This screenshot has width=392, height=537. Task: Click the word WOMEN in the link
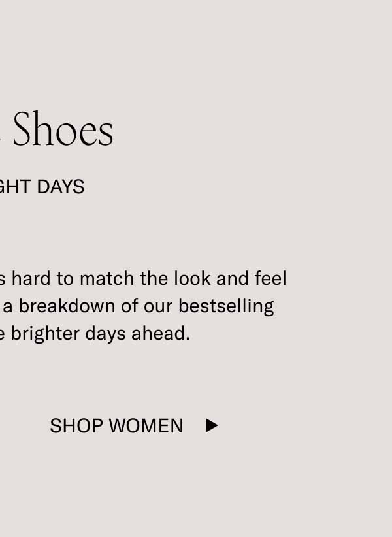[x=146, y=426]
